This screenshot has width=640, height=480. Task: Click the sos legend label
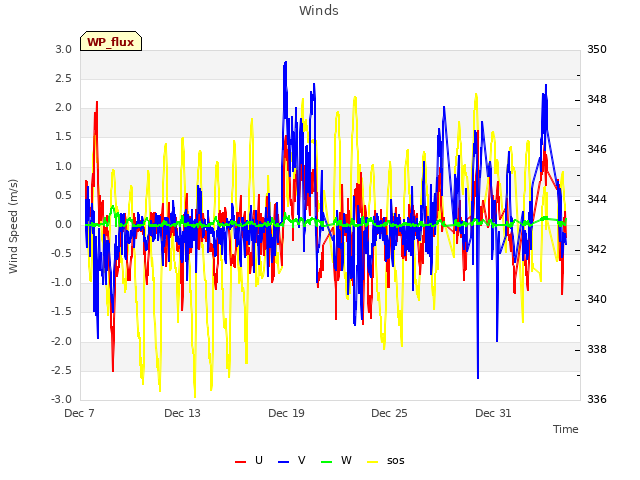pyautogui.click(x=396, y=461)
